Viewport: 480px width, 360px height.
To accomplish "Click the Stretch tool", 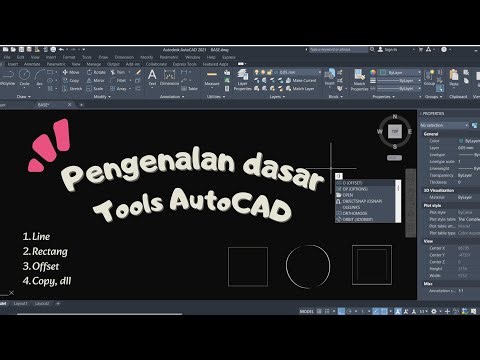I will [x=72, y=89].
